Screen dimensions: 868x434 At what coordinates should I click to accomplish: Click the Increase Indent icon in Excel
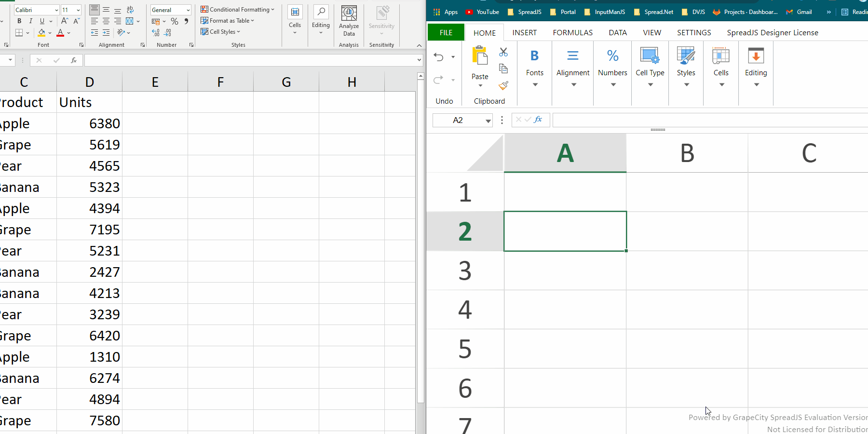pyautogui.click(x=106, y=33)
